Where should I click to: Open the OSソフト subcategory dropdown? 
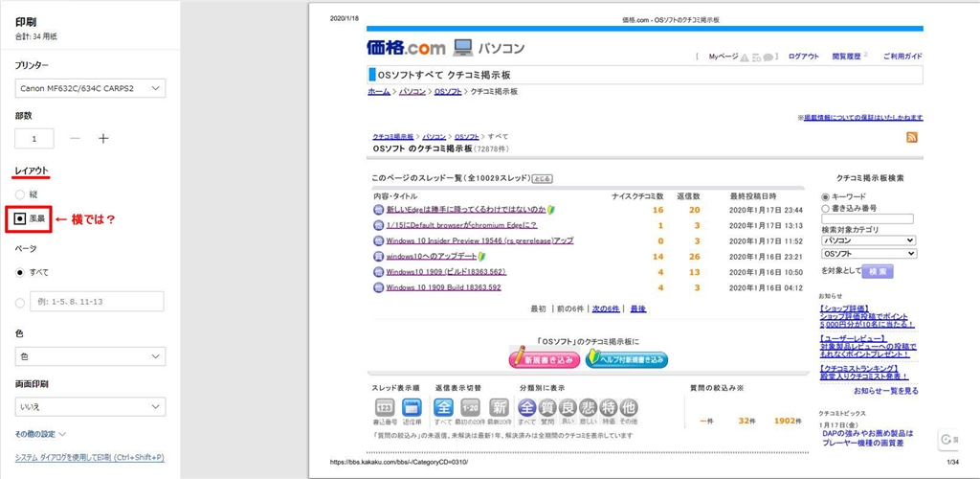869,253
